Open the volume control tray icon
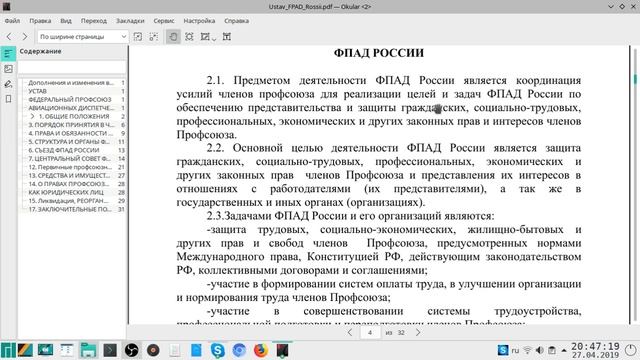 click(x=540, y=350)
